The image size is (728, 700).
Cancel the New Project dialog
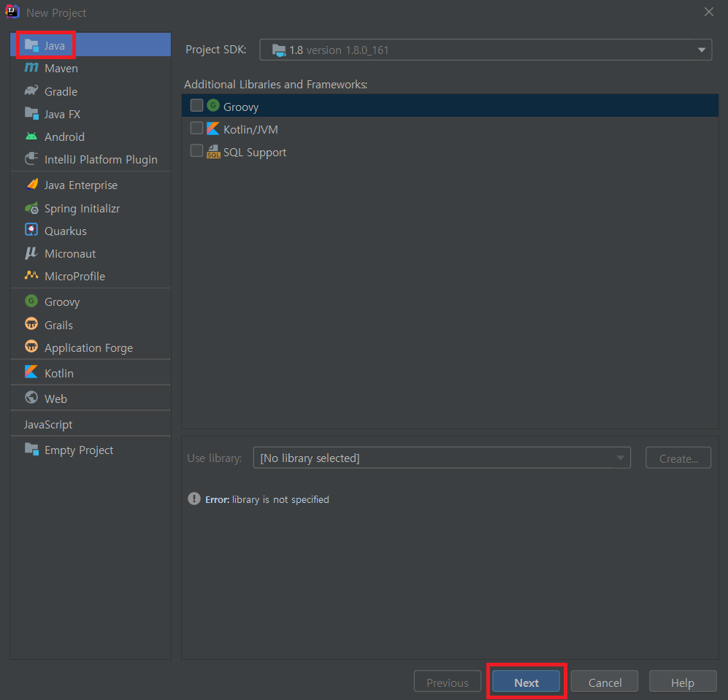(x=605, y=682)
